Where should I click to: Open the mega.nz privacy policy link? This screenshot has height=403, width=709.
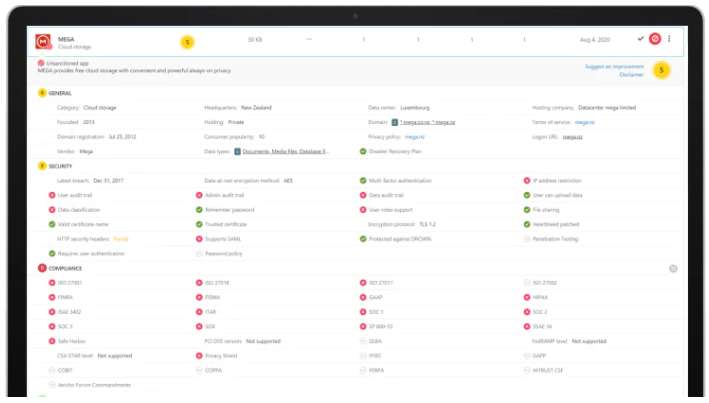coord(415,137)
